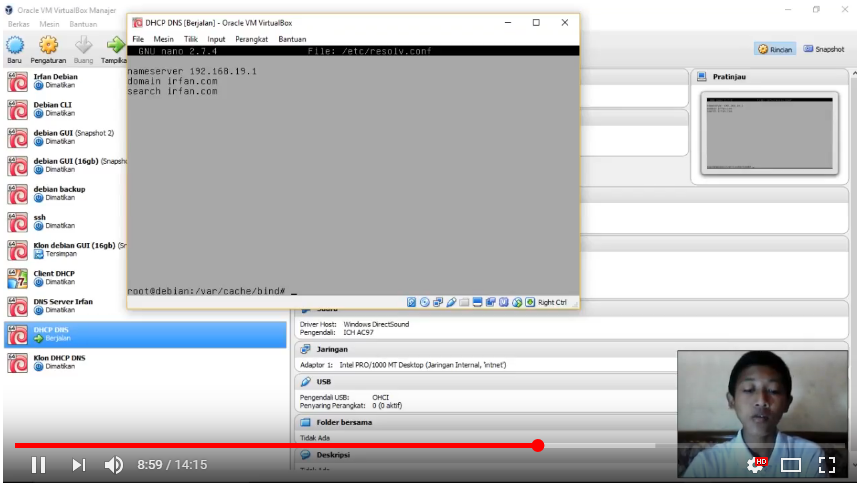This screenshot has height=486, width=859.
Task: Click keyboard capture icon beside Right Ctrl
Action: (x=530, y=302)
